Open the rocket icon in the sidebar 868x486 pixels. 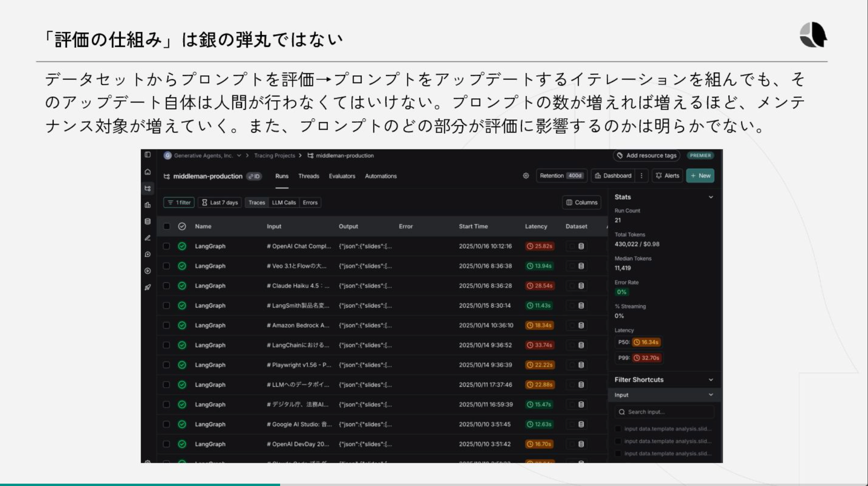point(148,287)
